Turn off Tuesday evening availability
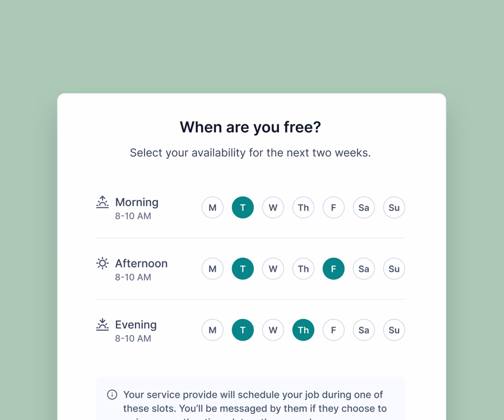Screen dimensions: 504x420 pyautogui.click(x=243, y=330)
